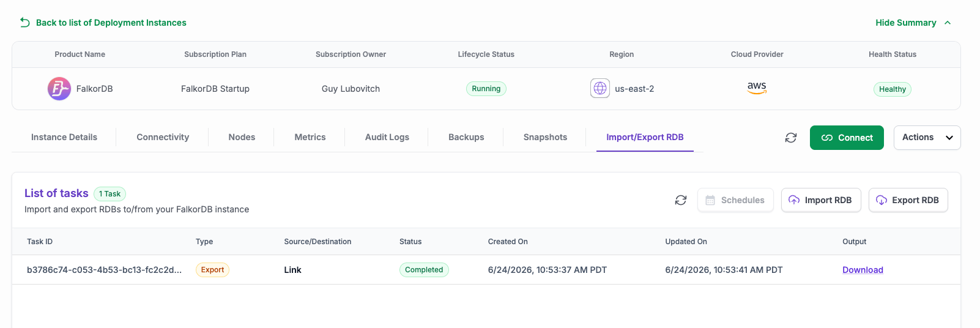Click updated date 6/24/2026, 10:53:41 AM PDT
Viewport: 980px width, 328px height.
tap(724, 270)
